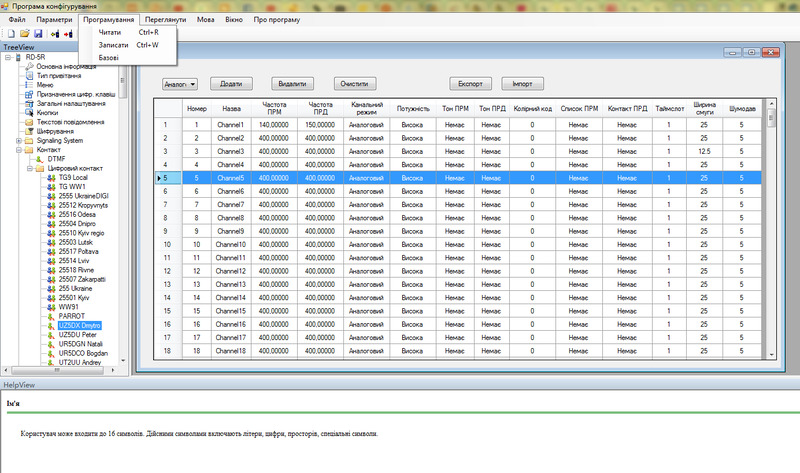Click the New file toolbar icon
The width and height of the screenshot is (800, 473).
click(11, 34)
